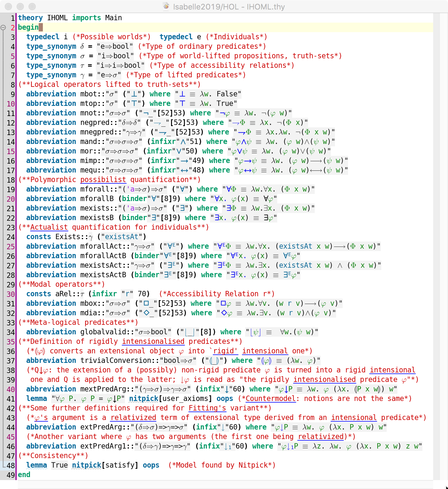Click the underlined "Fitting's" in comment
The width and height of the screenshot is (448, 489).
(x=207, y=408)
